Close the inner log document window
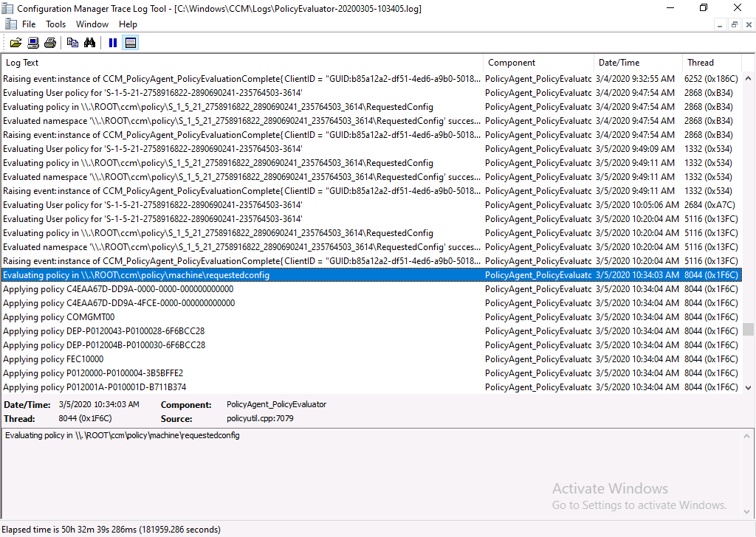This screenshot has height=537, width=756. point(749,24)
